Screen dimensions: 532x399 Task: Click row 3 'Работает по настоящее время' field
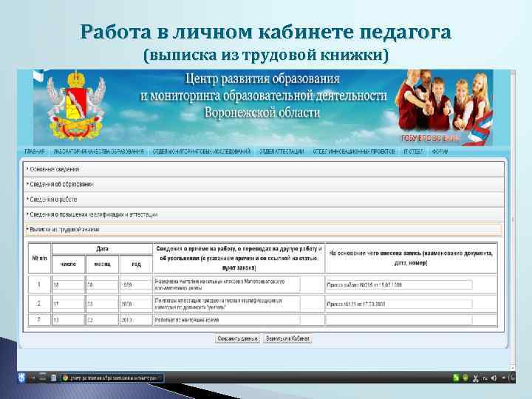point(227,320)
